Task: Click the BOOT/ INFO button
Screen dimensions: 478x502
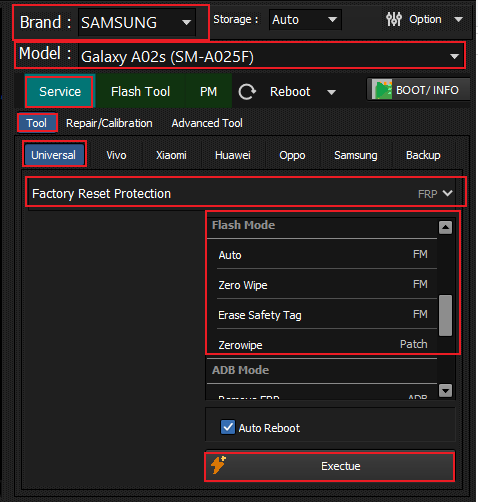Action: click(418, 90)
